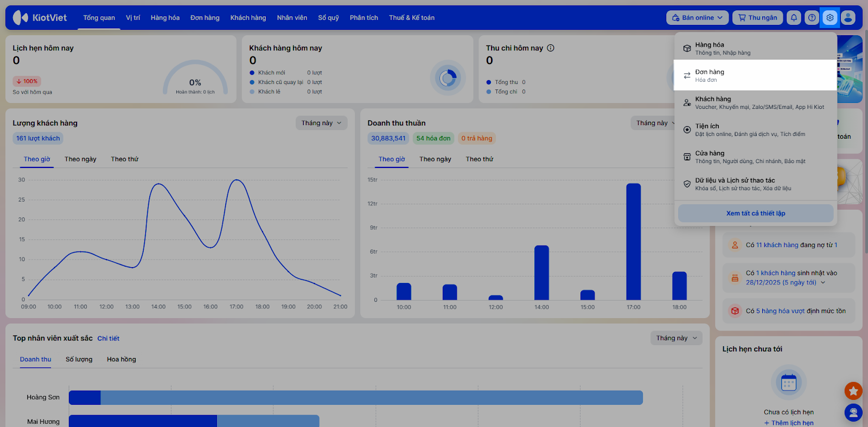
Task: Switch Doanh thu thuần chart to Theo ngày
Action: tap(435, 159)
